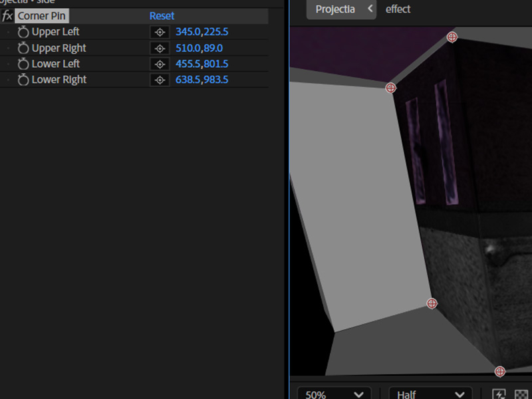Click the effect label next to Projectia
This screenshot has width=532, height=399.
[398, 9]
